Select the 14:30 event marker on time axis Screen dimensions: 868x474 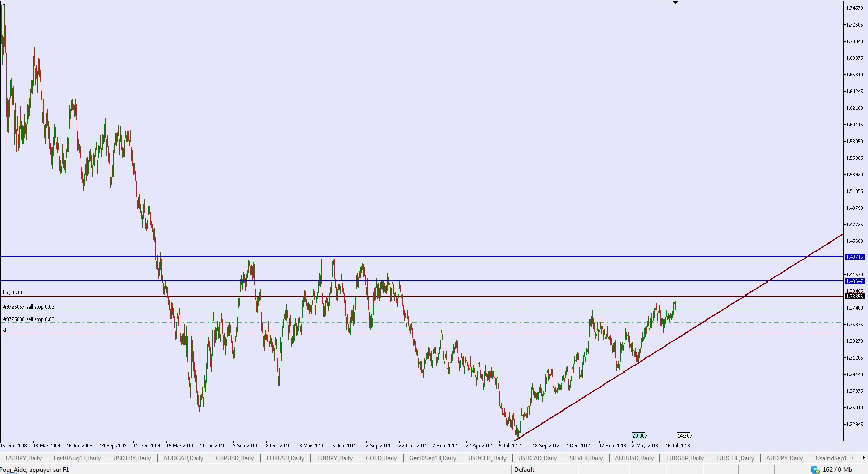point(683,436)
